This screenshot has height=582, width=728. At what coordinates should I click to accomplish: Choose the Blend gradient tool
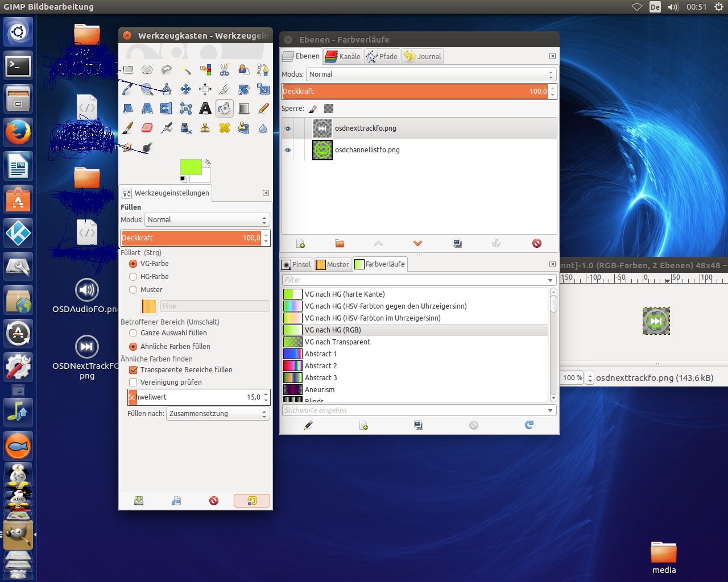click(x=244, y=109)
